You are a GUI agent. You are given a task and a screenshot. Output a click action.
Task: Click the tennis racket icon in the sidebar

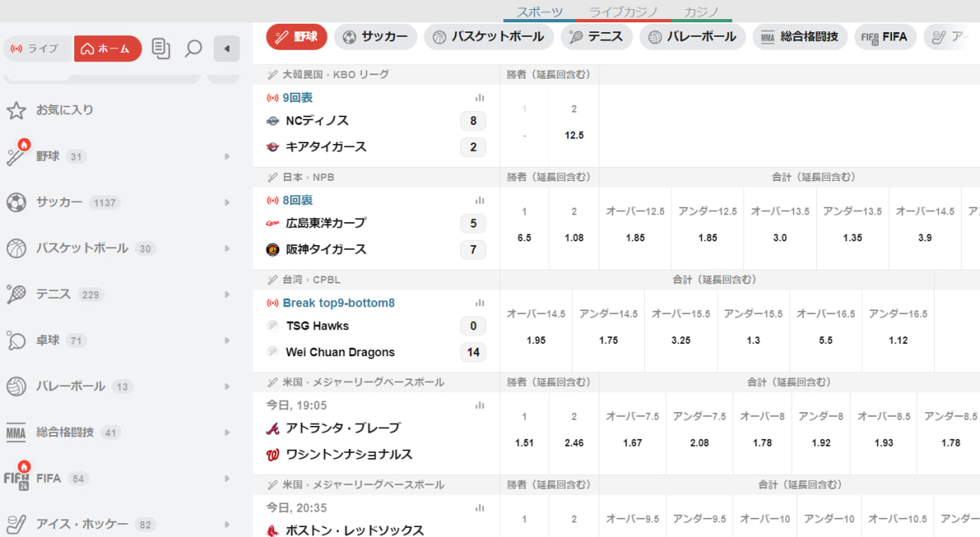click(x=16, y=294)
